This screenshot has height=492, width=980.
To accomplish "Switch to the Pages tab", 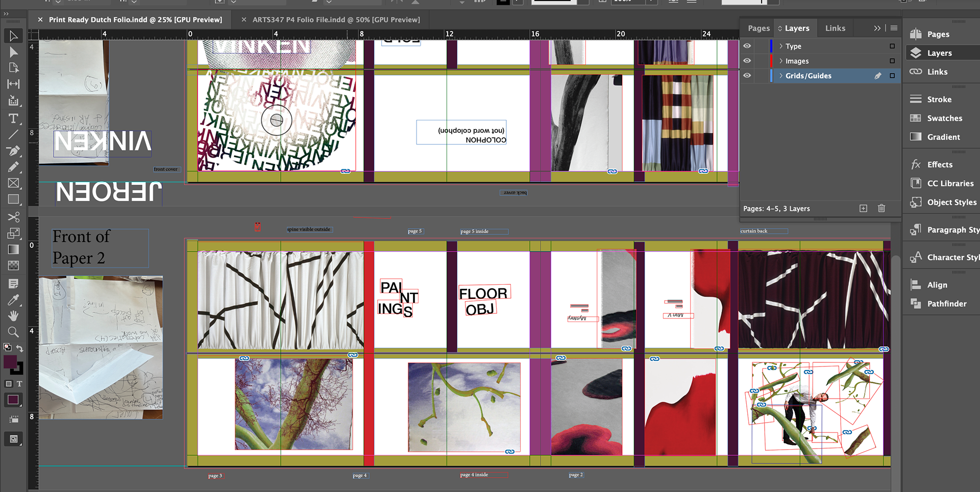I will coord(758,28).
